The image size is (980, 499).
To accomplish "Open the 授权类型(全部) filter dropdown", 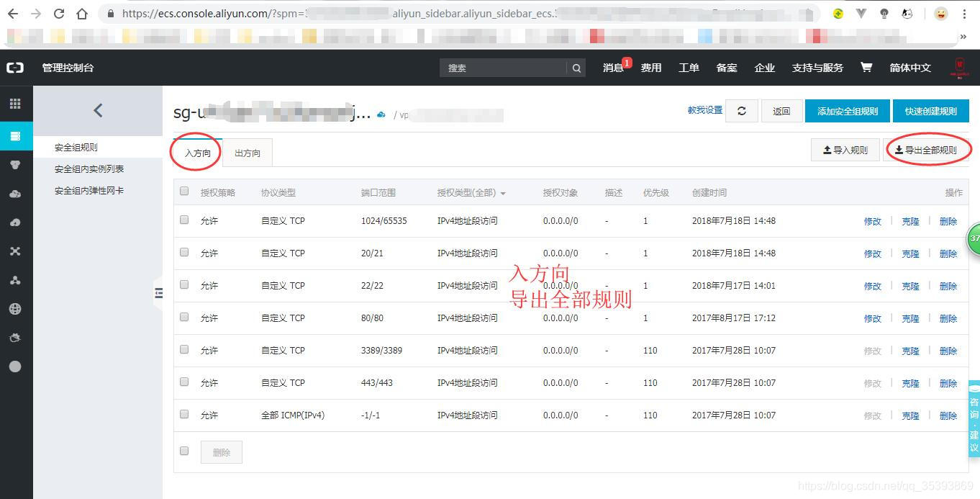I will [x=471, y=193].
